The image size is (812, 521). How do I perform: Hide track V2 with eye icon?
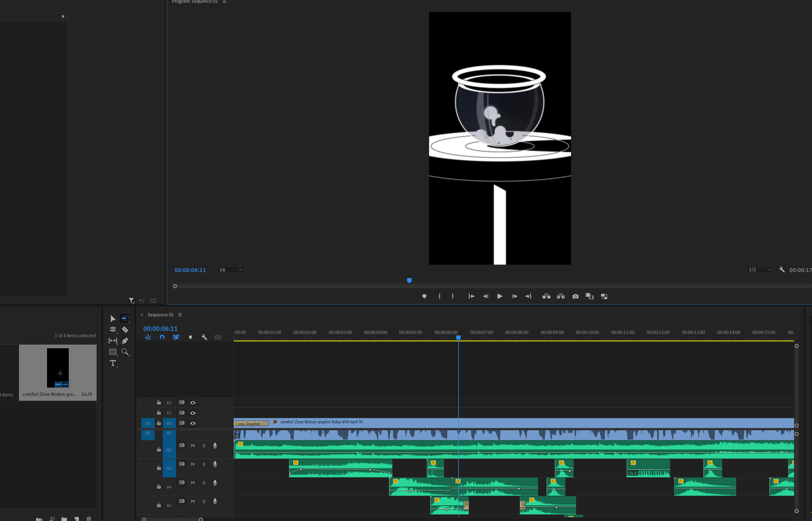click(x=193, y=413)
